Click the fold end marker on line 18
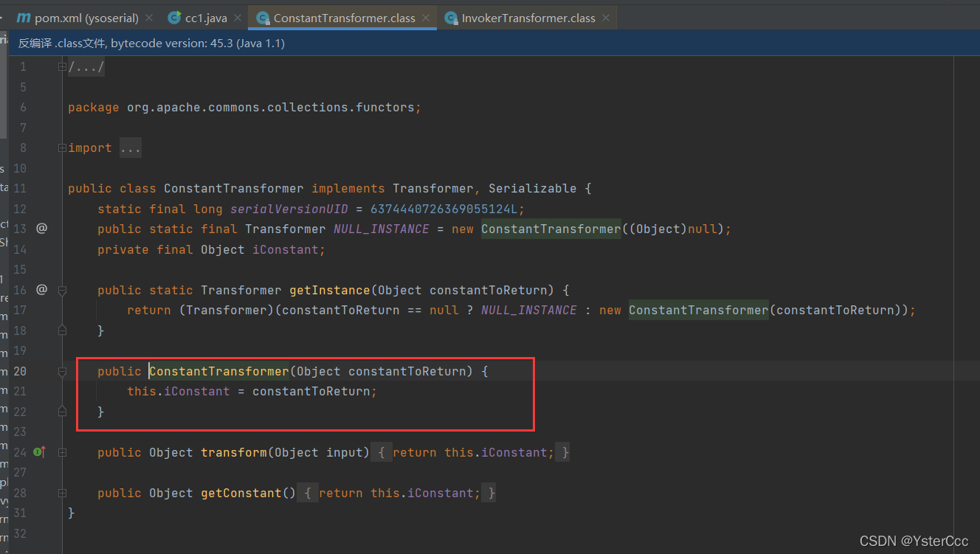Viewport: 980px width, 554px height. coord(63,330)
